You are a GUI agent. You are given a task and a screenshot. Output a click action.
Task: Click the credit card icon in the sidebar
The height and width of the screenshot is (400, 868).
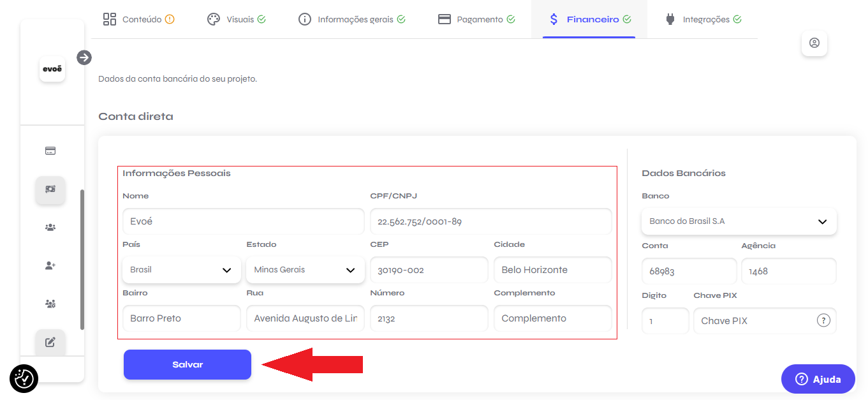coord(50,151)
